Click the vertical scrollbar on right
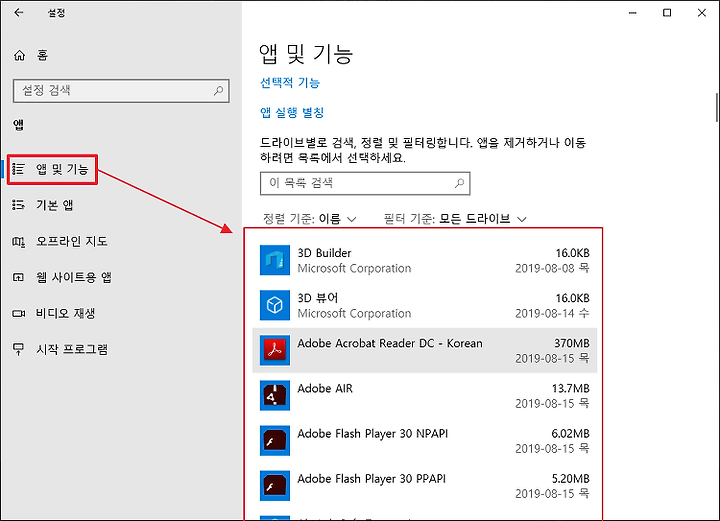 point(717,107)
